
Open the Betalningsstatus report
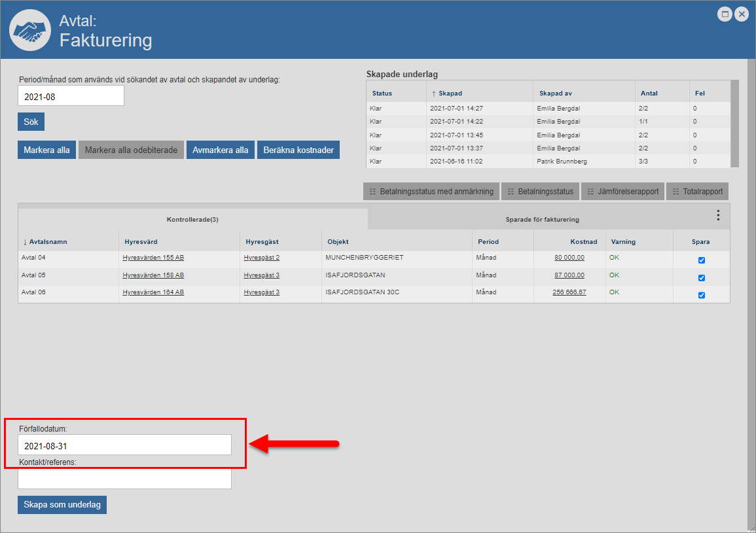[539, 192]
